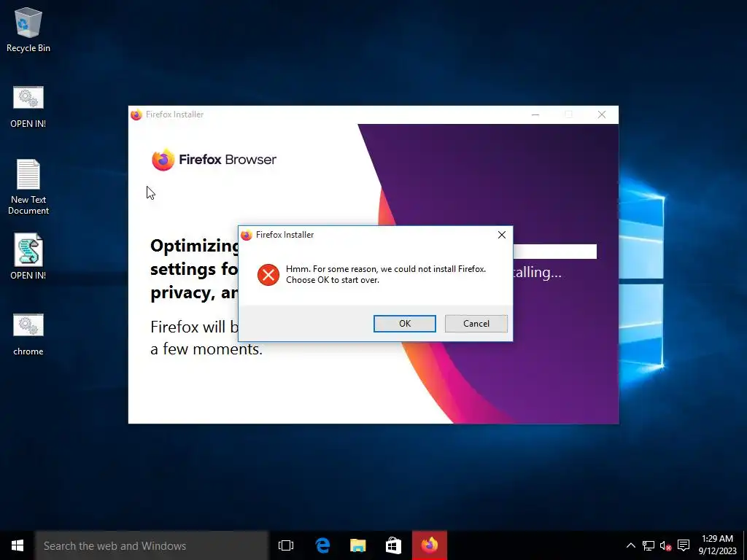This screenshot has height=560, width=747.
Task: Click OK in the Firefox Installer error dialog
Action: pos(404,323)
